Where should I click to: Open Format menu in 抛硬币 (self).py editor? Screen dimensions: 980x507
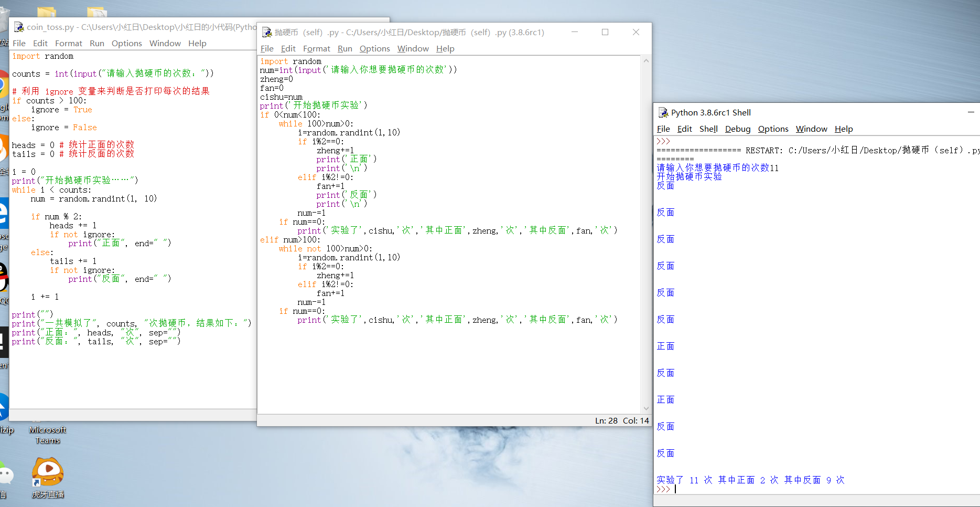click(317, 48)
